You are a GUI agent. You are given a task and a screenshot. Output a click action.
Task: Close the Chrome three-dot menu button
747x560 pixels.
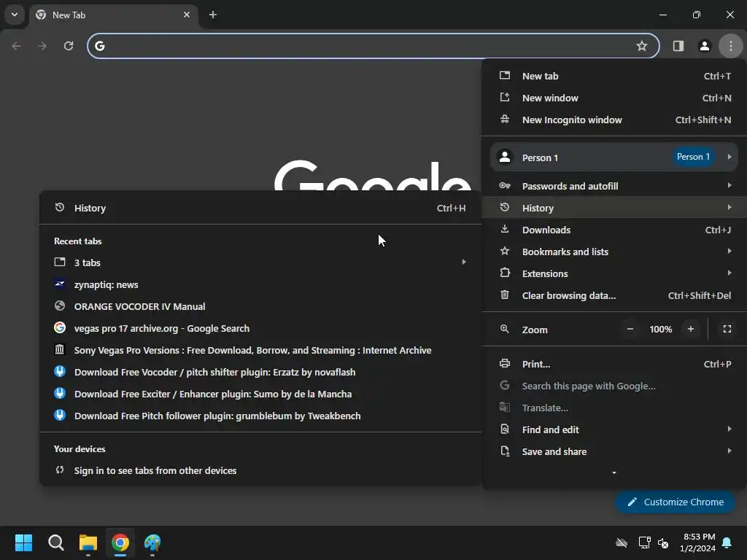point(730,46)
